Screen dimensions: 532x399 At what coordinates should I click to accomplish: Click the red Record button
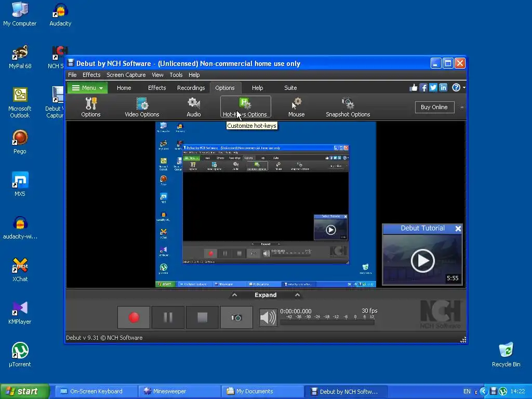click(x=134, y=317)
